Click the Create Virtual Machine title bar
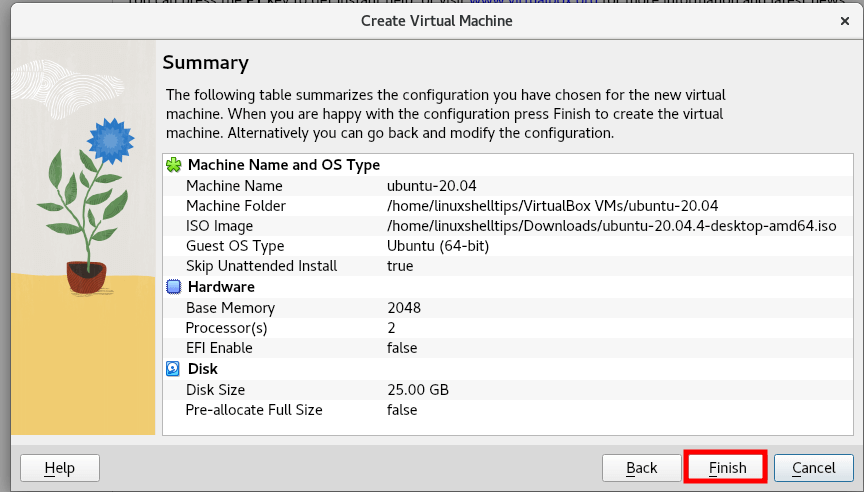Viewport: 864px width, 492px height. click(436, 20)
